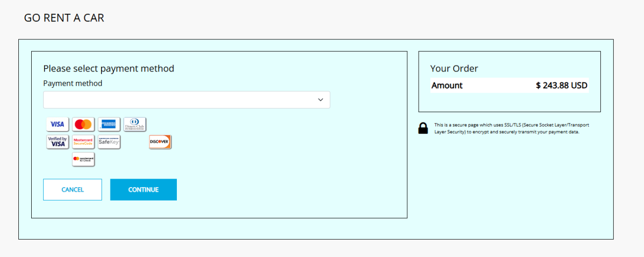
Task: Click the black padlock security icon
Action: (423, 128)
